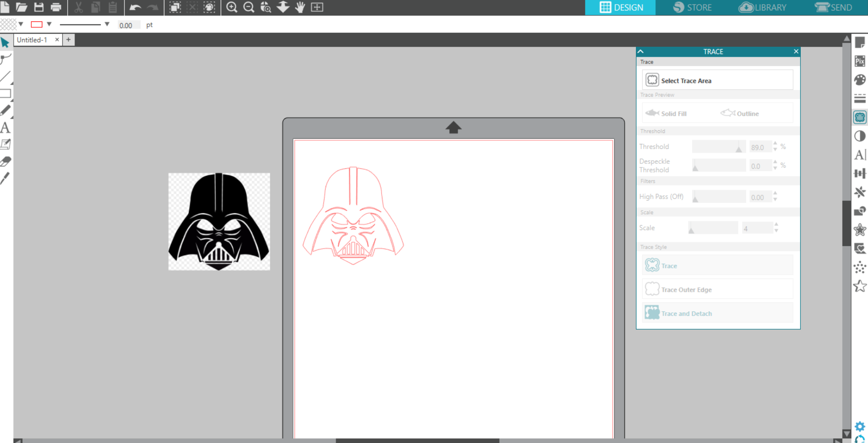Open the Offset star panel icon
This screenshot has height=443, width=868.
860,230
